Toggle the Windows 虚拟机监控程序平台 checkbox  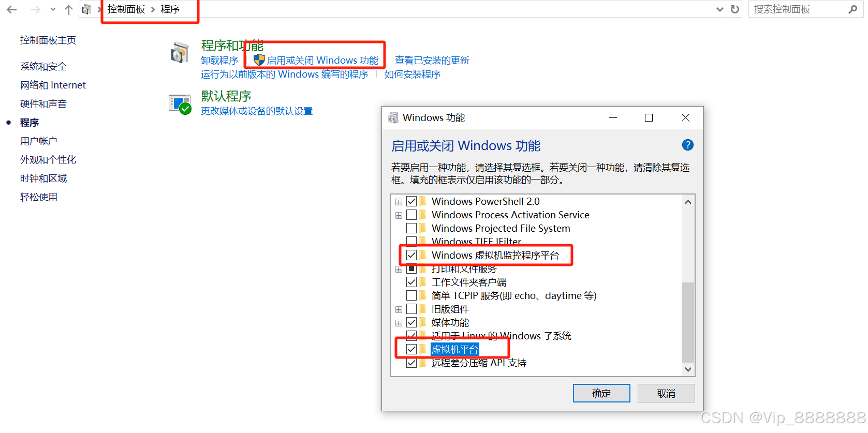coord(411,255)
